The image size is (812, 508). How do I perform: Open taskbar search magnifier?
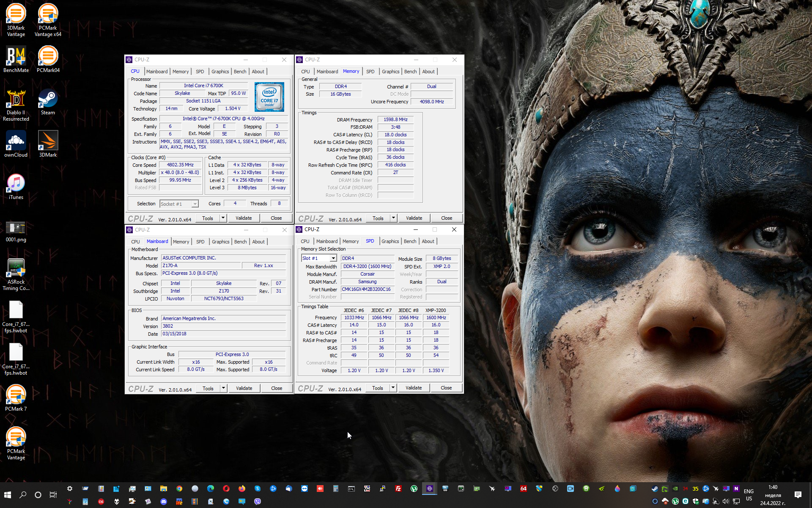(x=23, y=495)
